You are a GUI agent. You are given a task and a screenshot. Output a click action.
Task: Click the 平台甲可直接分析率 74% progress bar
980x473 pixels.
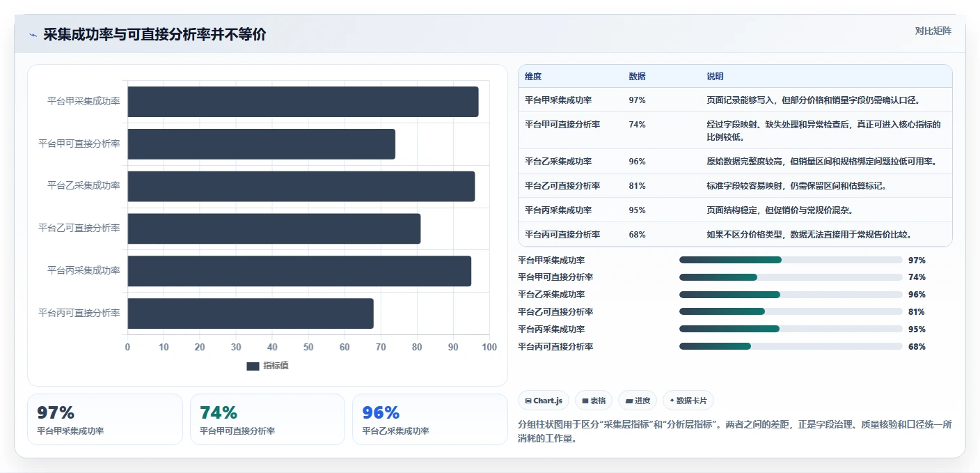click(x=791, y=277)
